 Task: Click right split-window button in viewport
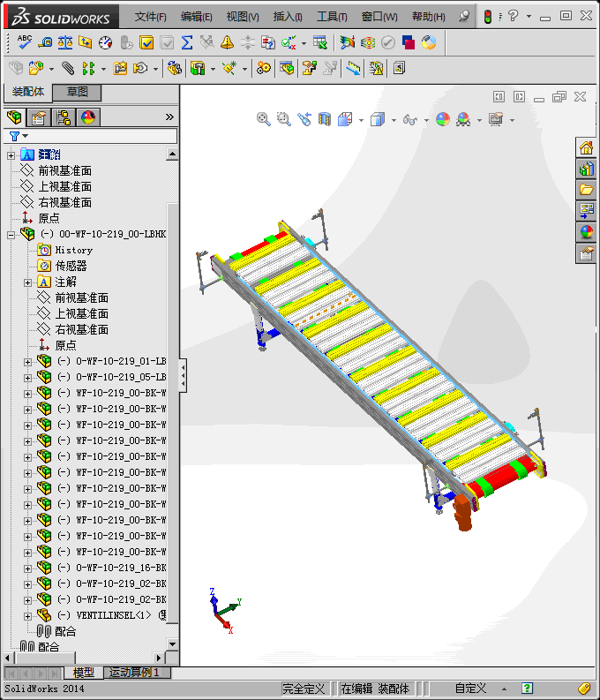(x=519, y=96)
